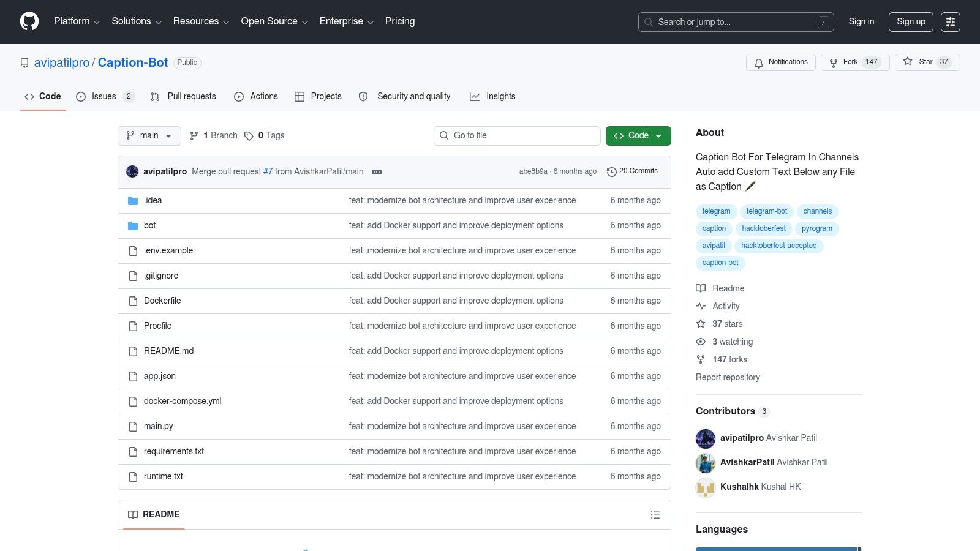Click the file icon beside requirements.txt

tap(133, 452)
